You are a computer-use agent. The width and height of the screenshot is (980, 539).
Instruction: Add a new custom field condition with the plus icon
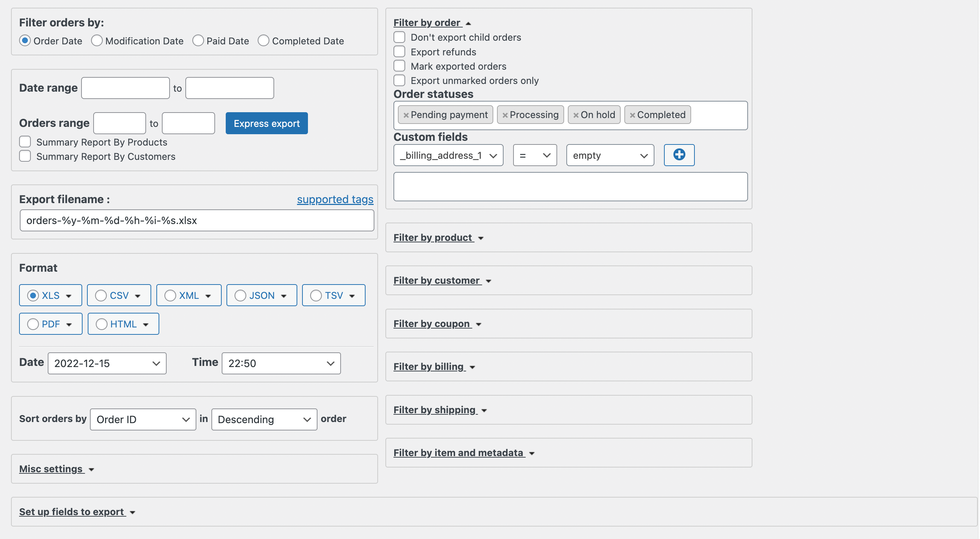pyautogui.click(x=679, y=155)
